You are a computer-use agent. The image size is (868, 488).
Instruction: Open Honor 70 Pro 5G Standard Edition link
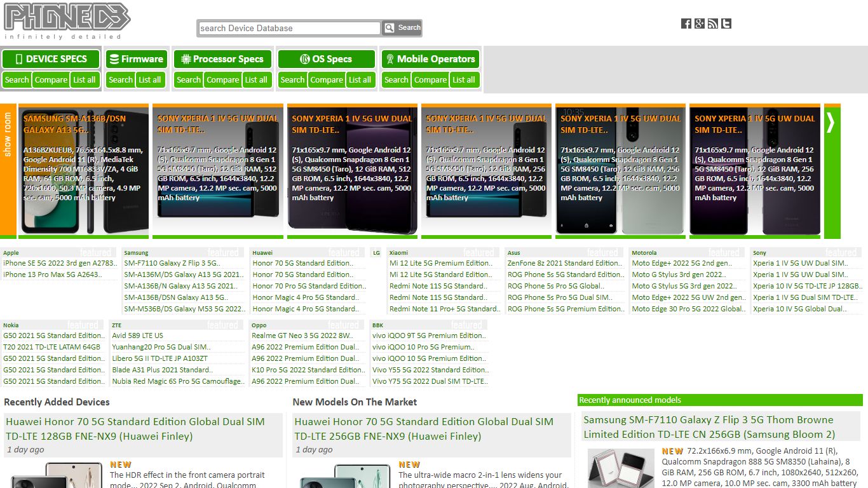309,286
